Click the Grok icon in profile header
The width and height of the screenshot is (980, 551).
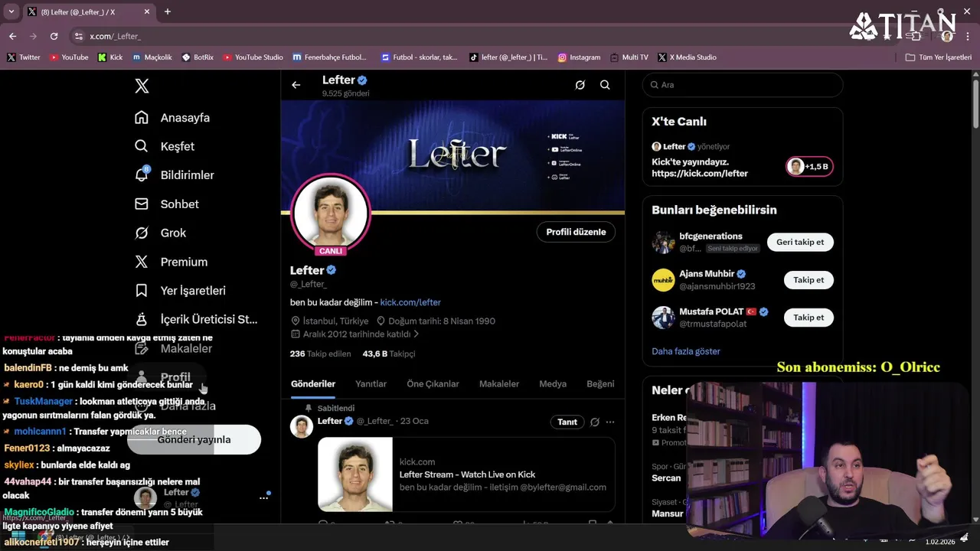tap(580, 85)
